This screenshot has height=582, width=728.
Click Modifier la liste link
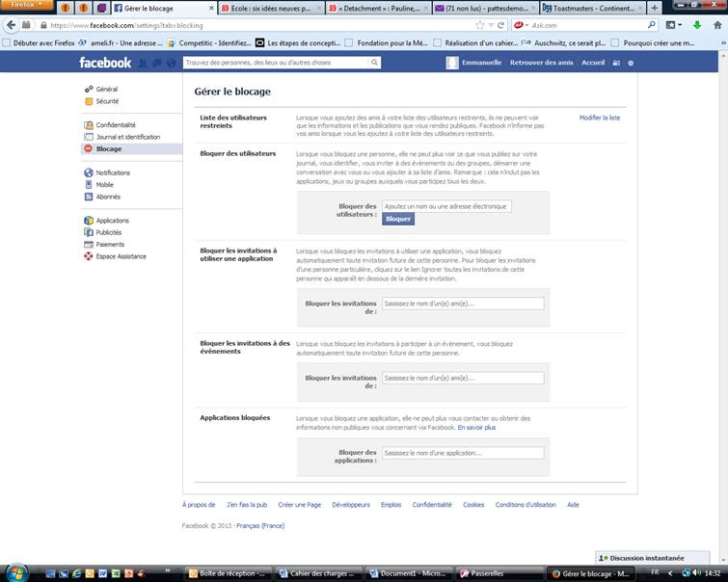tap(600, 118)
